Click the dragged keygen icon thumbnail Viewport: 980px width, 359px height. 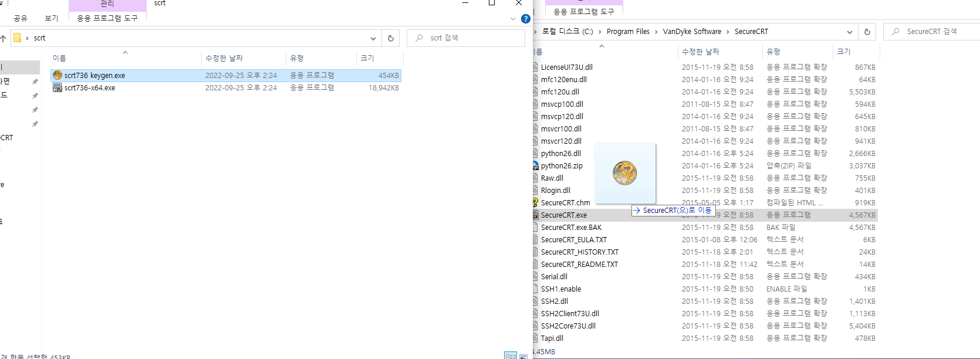tap(625, 173)
